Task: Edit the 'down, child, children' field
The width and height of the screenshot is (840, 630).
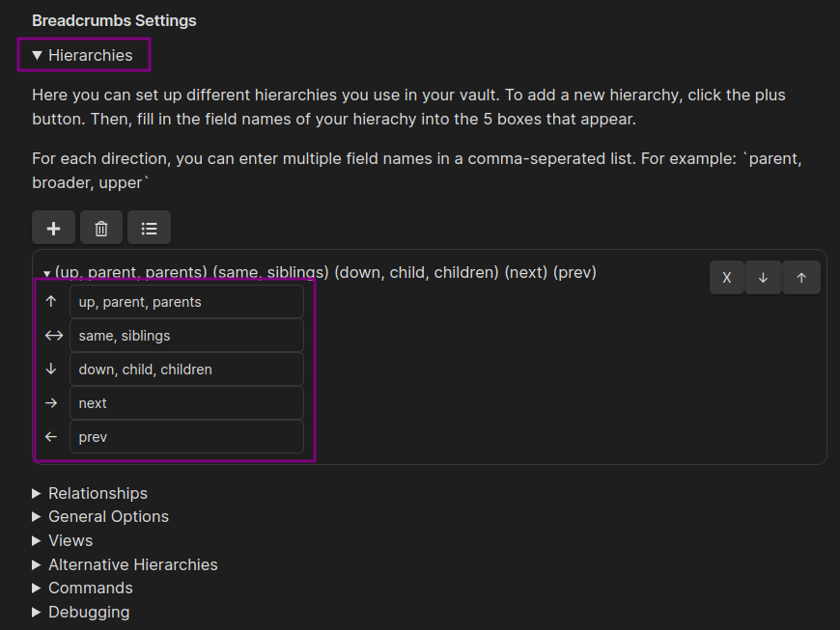Action: click(186, 370)
